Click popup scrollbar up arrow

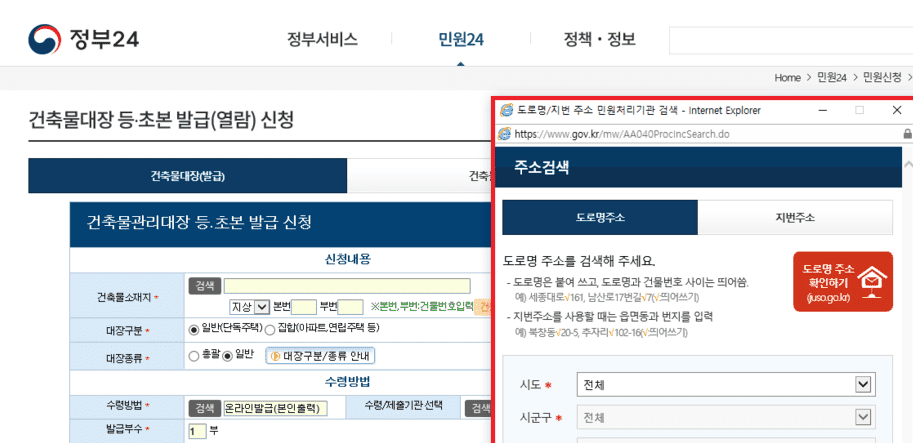tap(908, 164)
